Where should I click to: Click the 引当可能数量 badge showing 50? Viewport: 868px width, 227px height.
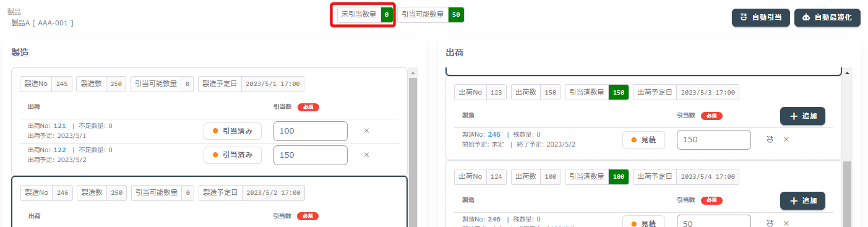coord(431,14)
